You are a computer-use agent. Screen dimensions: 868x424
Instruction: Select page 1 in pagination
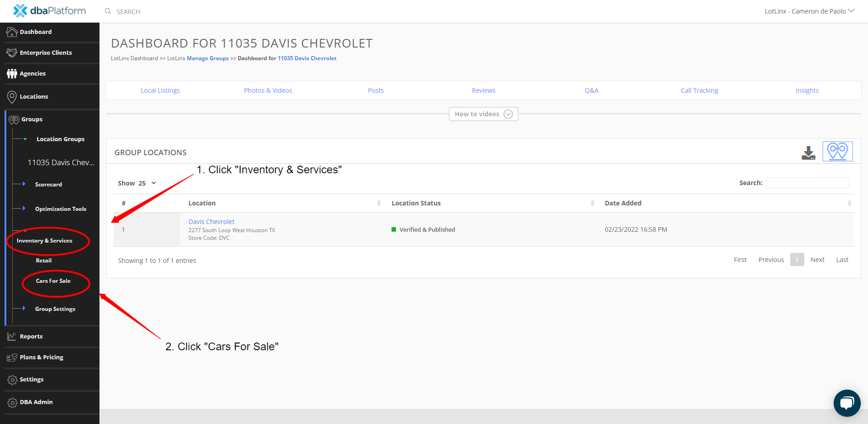click(x=797, y=260)
